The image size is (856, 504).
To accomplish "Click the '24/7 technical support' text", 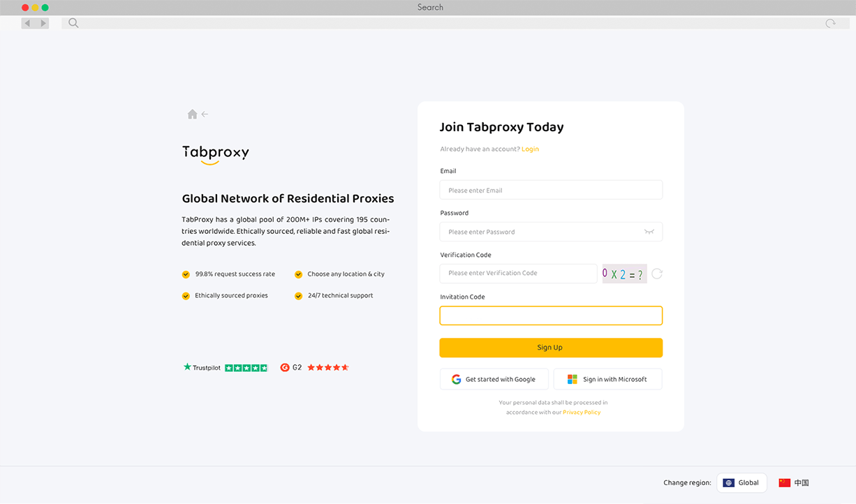I will point(341,296).
